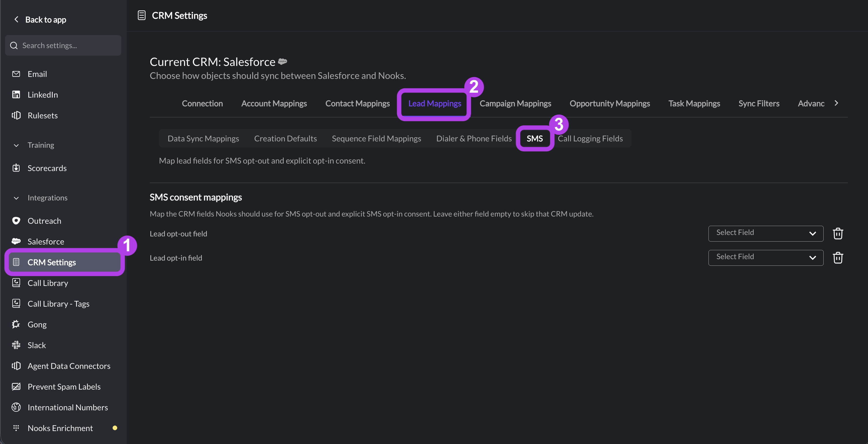Screen dimensions: 868x444
Task: Click the Back to app arrow icon
Action: pos(16,20)
